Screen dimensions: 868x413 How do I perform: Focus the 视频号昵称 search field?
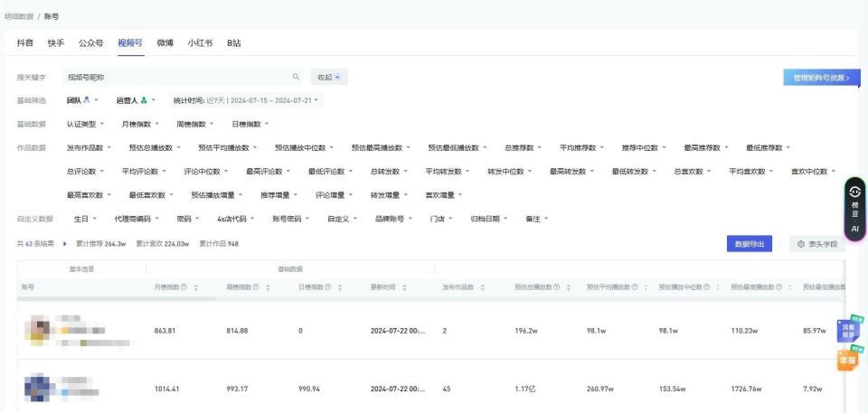183,77
